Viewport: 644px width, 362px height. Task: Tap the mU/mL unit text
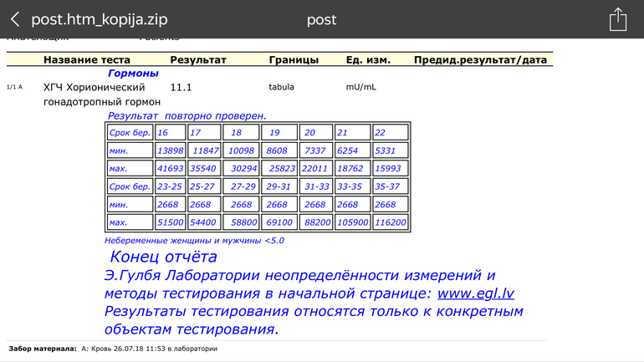362,87
